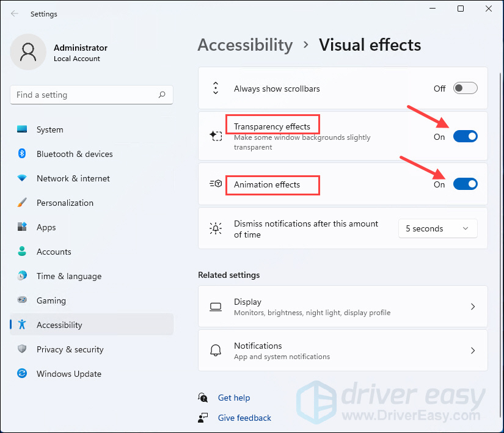Click the notification dismiss bell icon

[x=216, y=228]
